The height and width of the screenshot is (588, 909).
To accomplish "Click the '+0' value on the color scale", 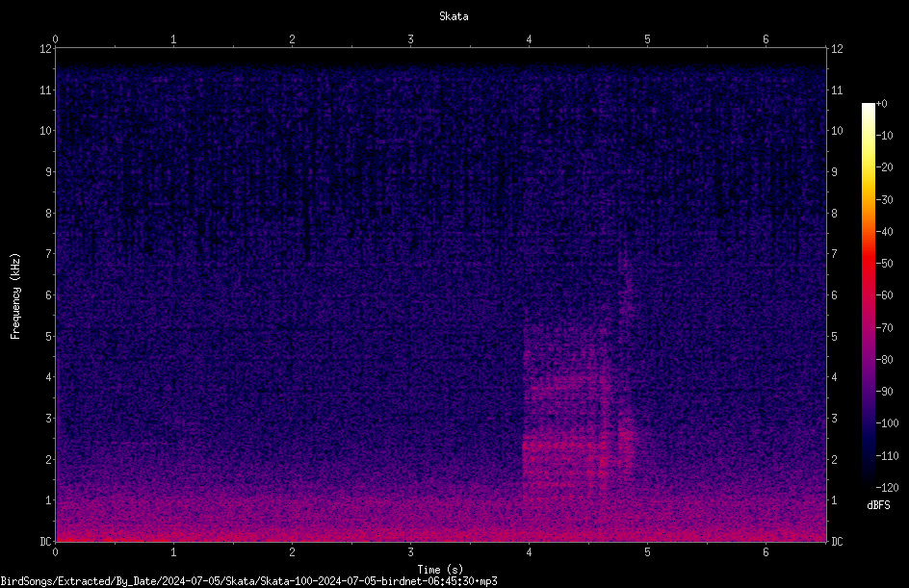I will 881,104.
